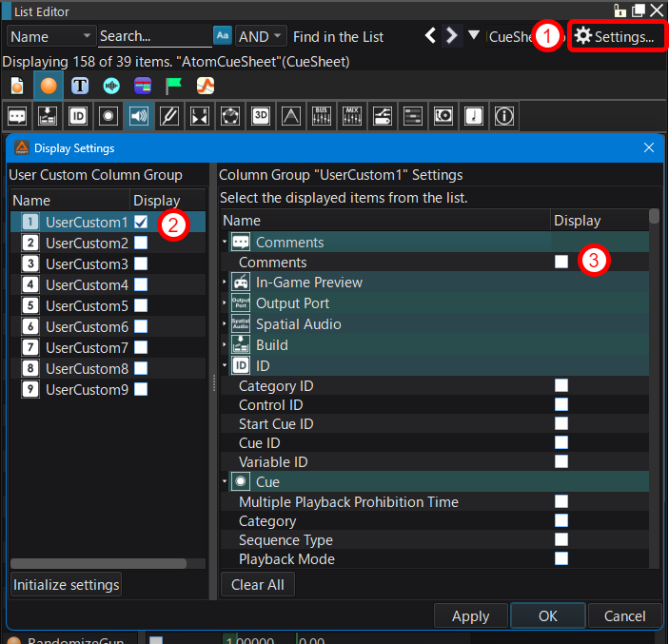Check the Cue ID display checkbox
The image size is (669, 644).
click(x=561, y=442)
